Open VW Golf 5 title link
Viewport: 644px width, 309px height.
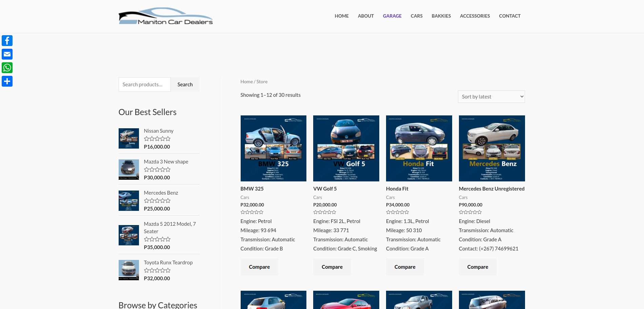coord(325,189)
